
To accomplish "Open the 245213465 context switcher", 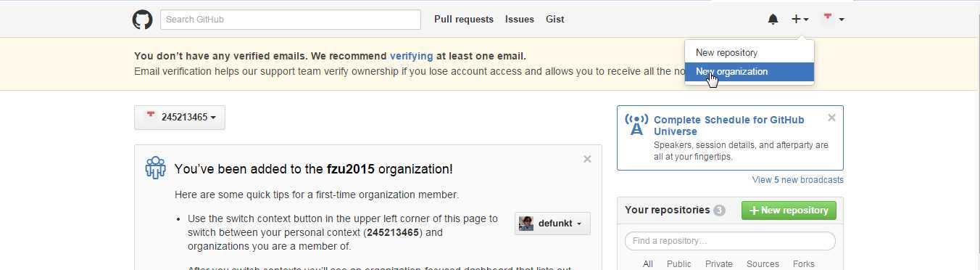I will [180, 118].
